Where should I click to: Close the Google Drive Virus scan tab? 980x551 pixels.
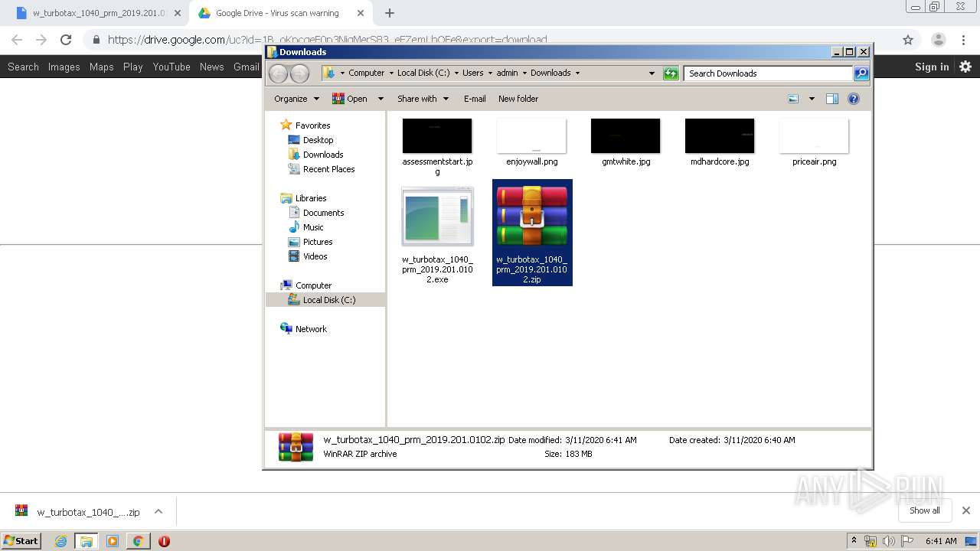(361, 13)
